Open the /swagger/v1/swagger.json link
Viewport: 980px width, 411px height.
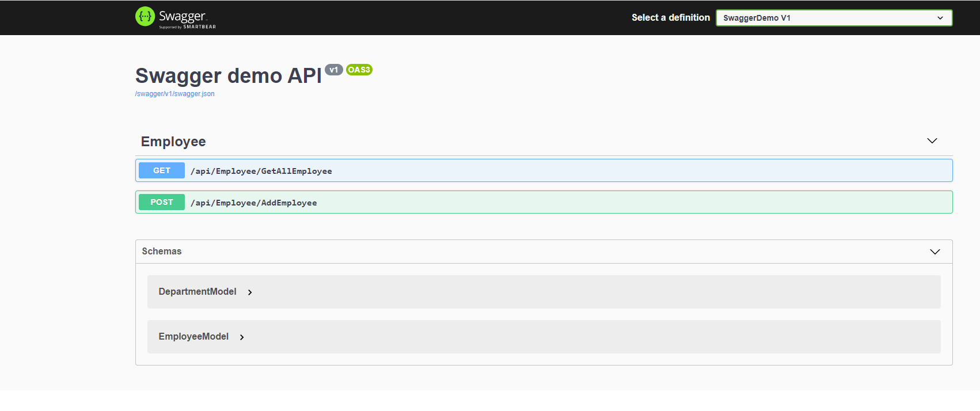174,94
